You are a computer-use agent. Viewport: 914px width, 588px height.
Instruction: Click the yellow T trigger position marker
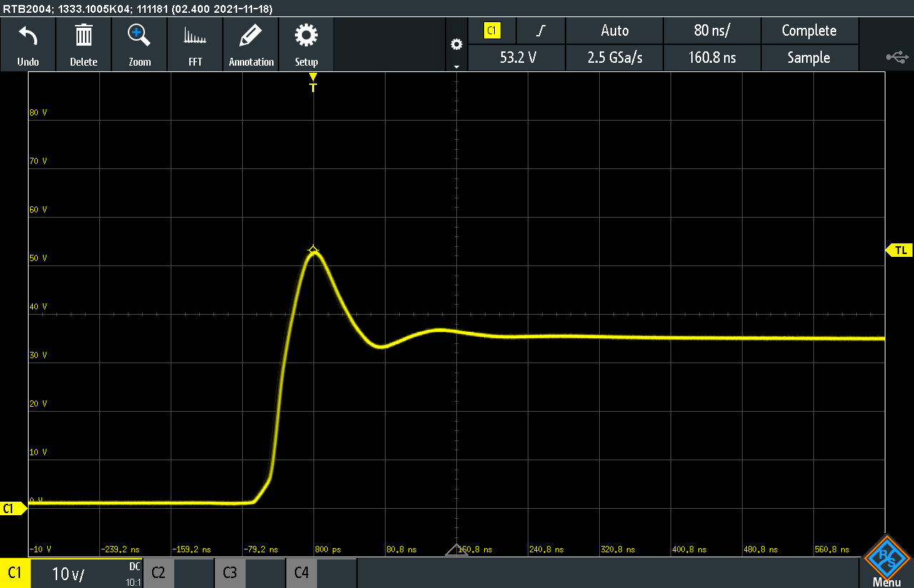313,83
